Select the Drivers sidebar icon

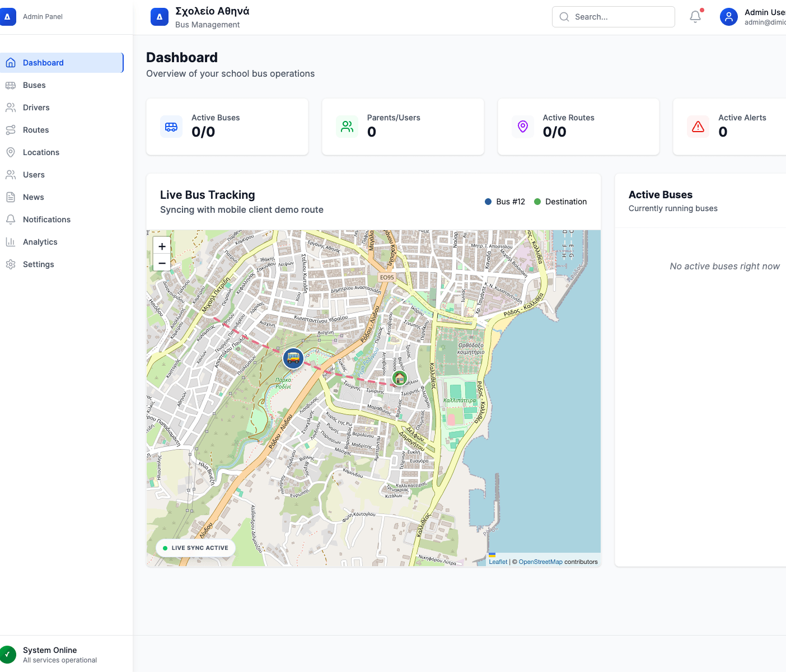(x=11, y=107)
